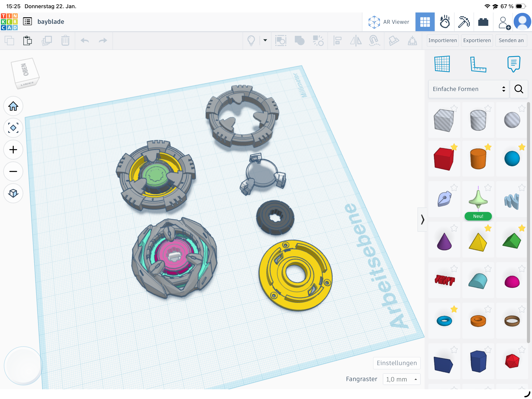Collapse the shapes panel with the chevron

[x=422, y=220]
